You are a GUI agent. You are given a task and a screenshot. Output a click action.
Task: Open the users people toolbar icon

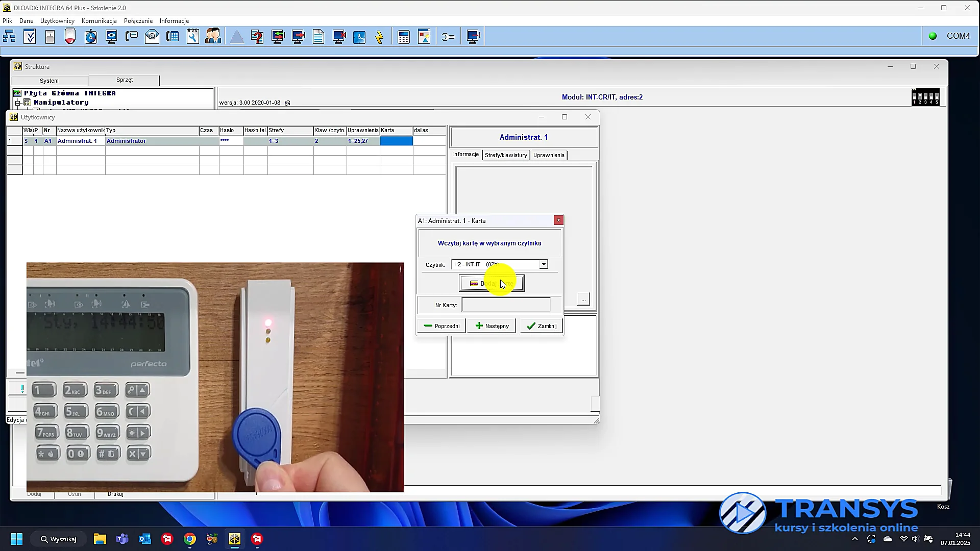[x=213, y=36]
